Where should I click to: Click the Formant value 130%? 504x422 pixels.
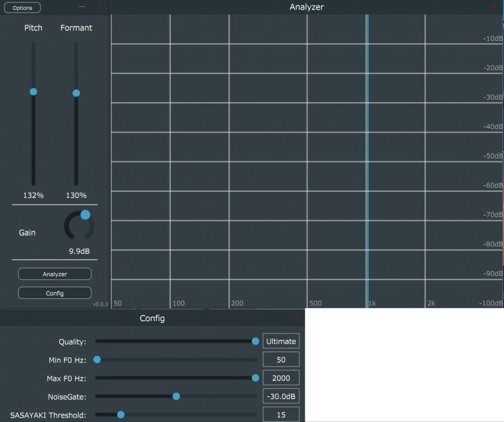click(76, 195)
